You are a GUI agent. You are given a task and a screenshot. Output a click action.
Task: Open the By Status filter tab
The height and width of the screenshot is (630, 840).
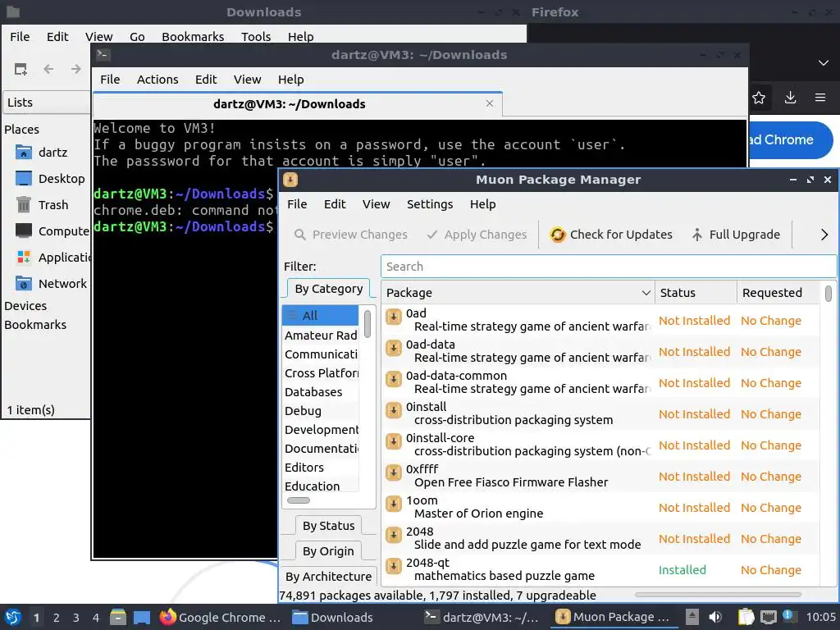pyautogui.click(x=328, y=526)
